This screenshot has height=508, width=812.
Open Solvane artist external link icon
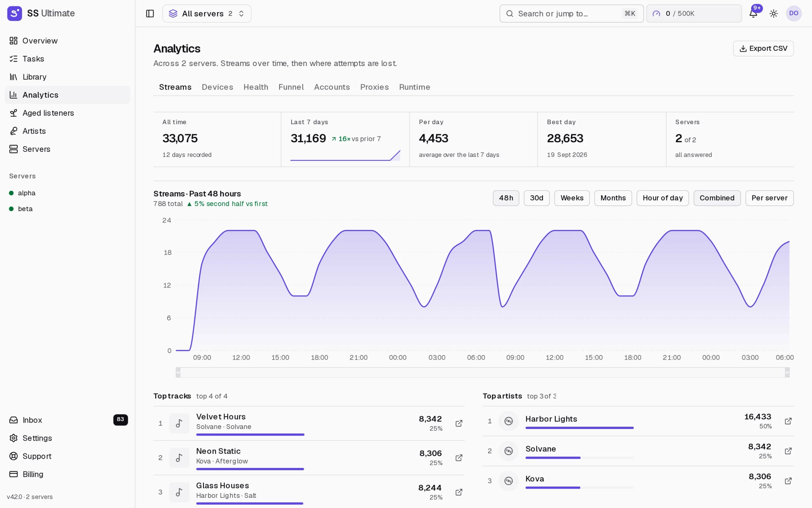click(x=788, y=451)
